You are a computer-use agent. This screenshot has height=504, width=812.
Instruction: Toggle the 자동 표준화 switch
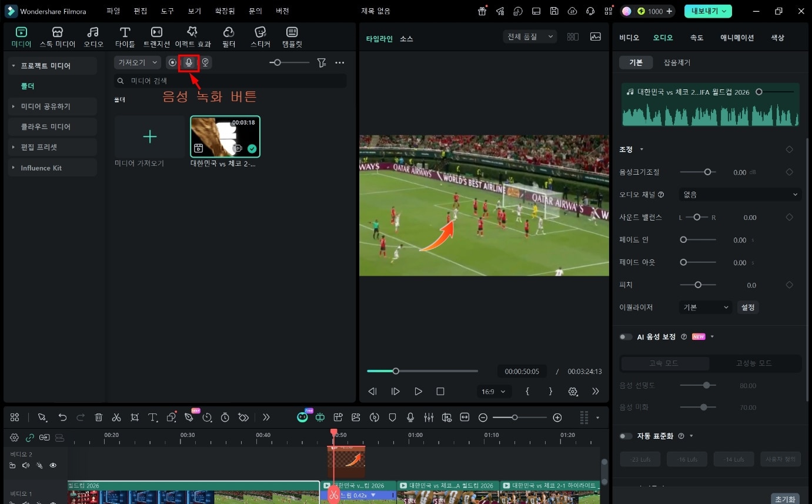[626, 436]
